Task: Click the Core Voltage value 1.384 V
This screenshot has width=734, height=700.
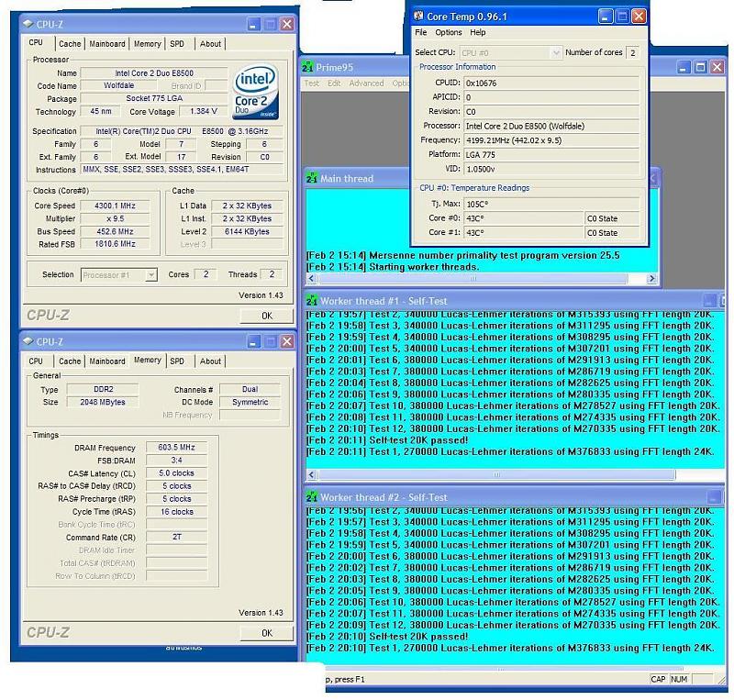Action: [x=204, y=111]
